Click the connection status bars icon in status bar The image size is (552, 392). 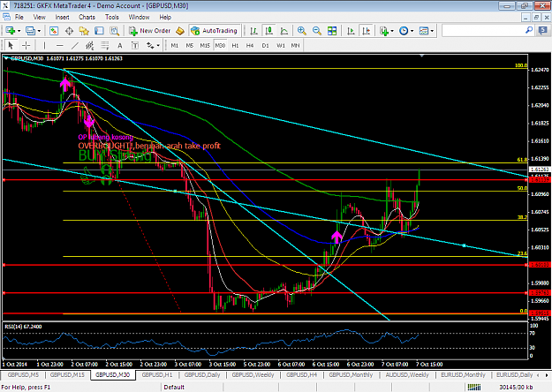pyautogui.click(x=474, y=388)
